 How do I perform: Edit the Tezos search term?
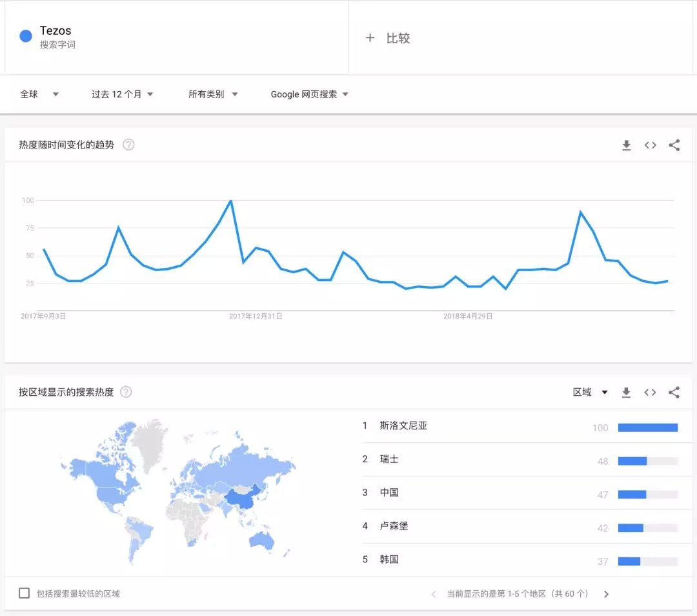[56, 31]
